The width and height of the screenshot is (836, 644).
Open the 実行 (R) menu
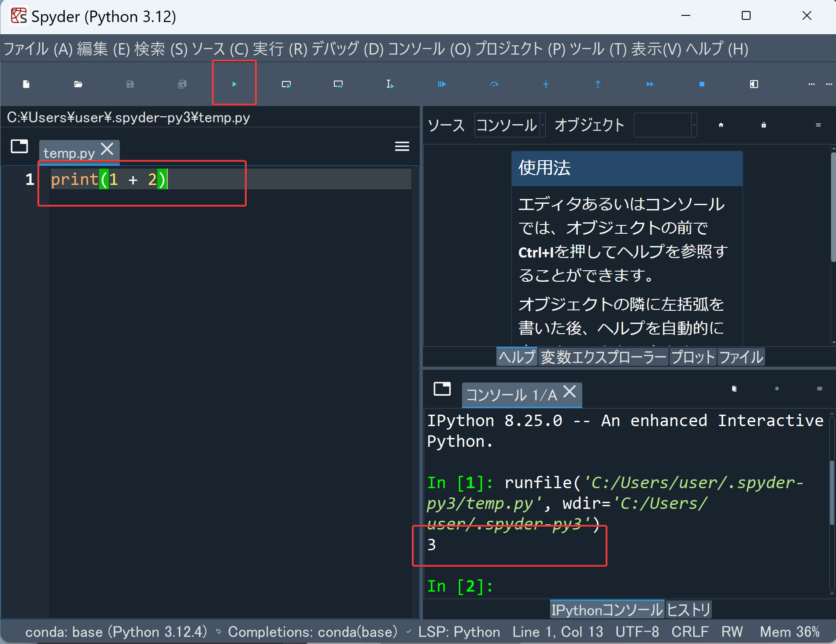click(x=280, y=49)
